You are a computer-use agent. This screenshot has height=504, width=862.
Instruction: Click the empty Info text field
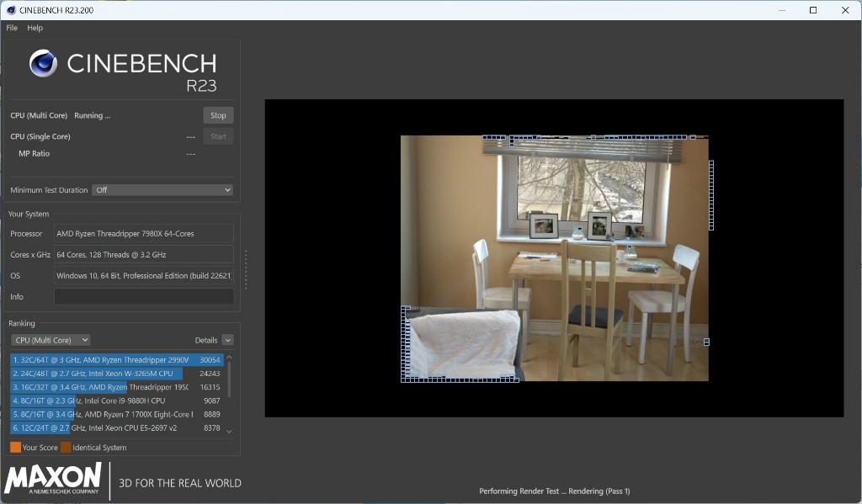click(144, 297)
